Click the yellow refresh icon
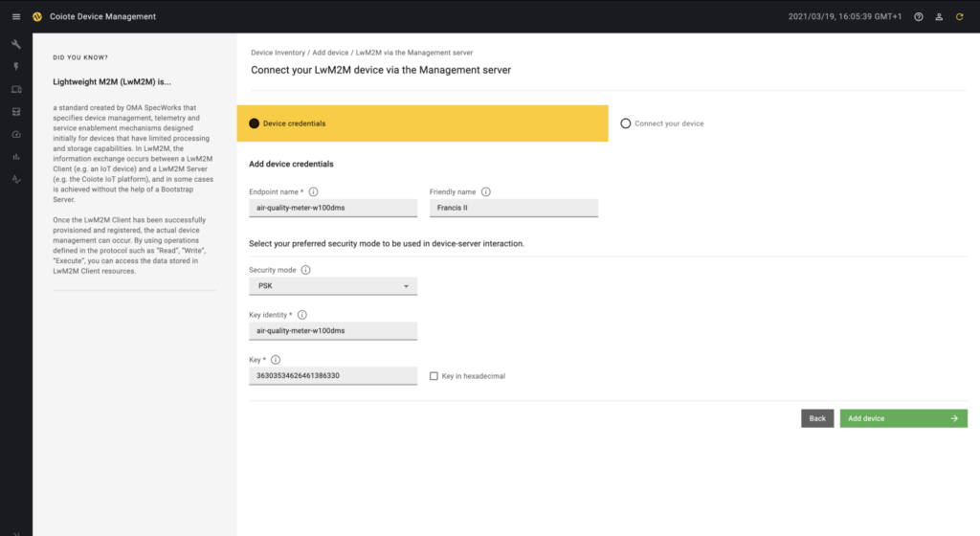980x536 pixels. 959,16
